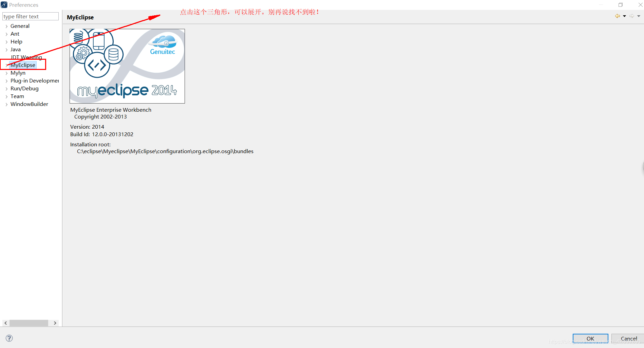The height and width of the screenshot is (348, 644).
Task: Expand the Team tree node
Action: [x=6, y=96]
